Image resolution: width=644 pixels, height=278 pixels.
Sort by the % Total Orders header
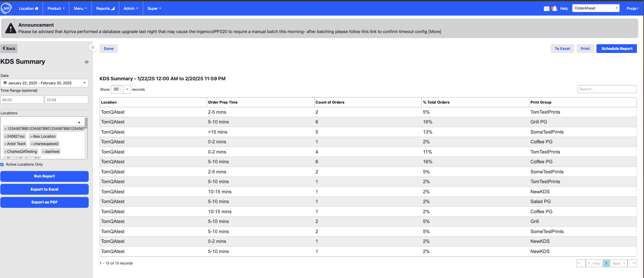point(475,102)
